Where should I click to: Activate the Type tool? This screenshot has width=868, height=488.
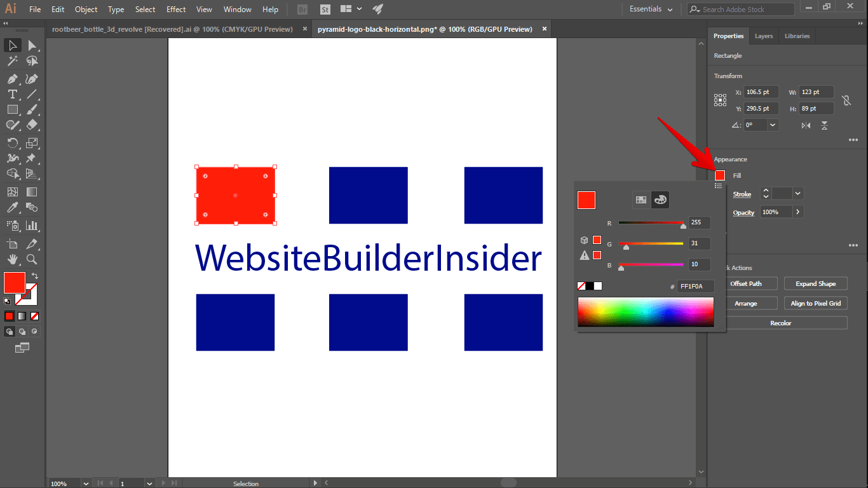click(12, 94)
